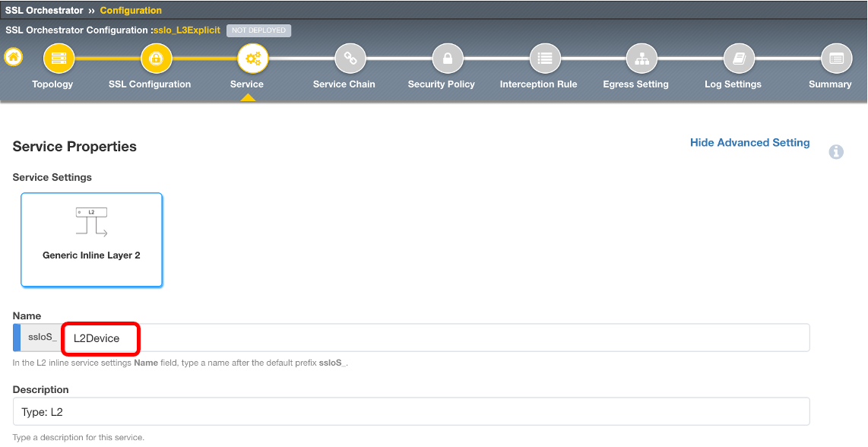Image resolution: width=868 pixels, height=447 pixels.
Task: Select the SSL Configuration lock icon
Action: [x=156, y=59]
